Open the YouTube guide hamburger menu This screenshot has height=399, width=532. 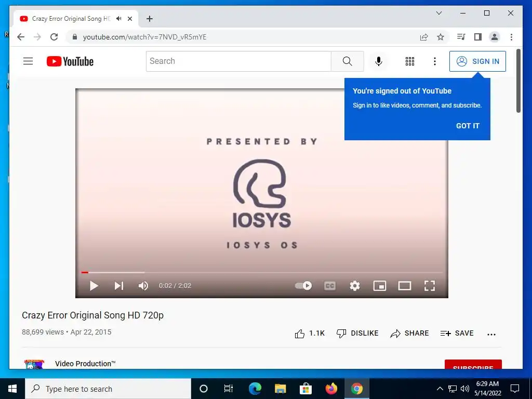tap(28, 61)
